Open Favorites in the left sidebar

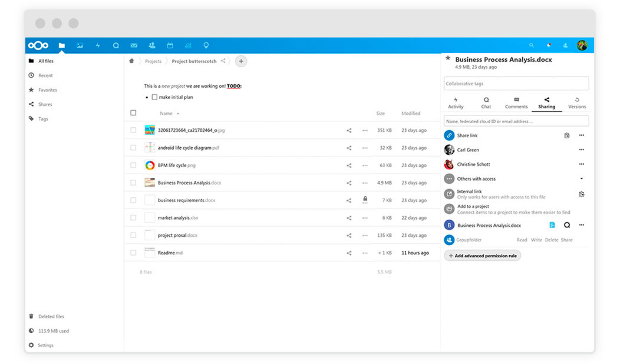(48, 90)
